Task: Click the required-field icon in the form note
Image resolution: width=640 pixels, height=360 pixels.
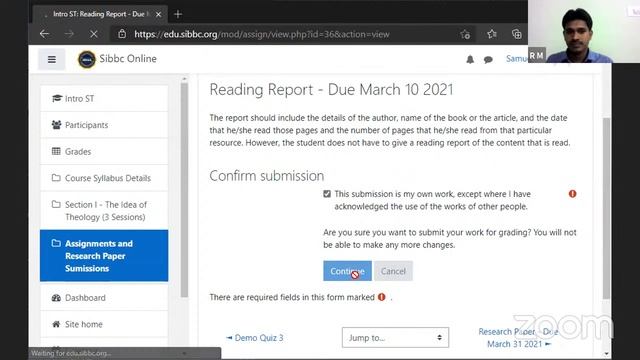Action: point(382,297)
